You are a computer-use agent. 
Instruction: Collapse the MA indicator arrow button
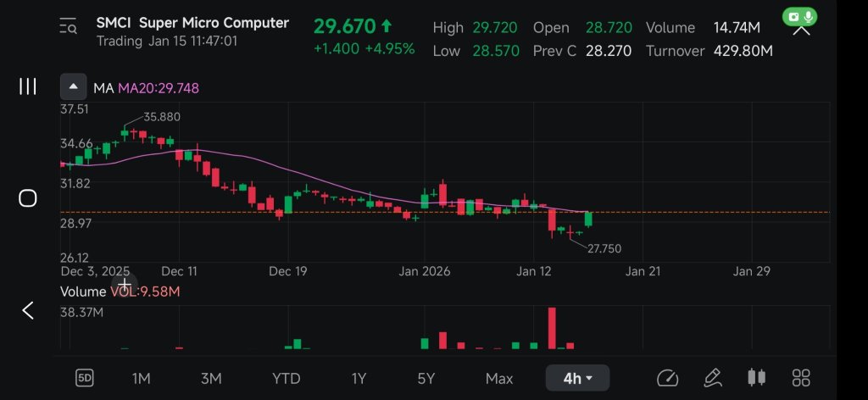click(x=73, y=87)
